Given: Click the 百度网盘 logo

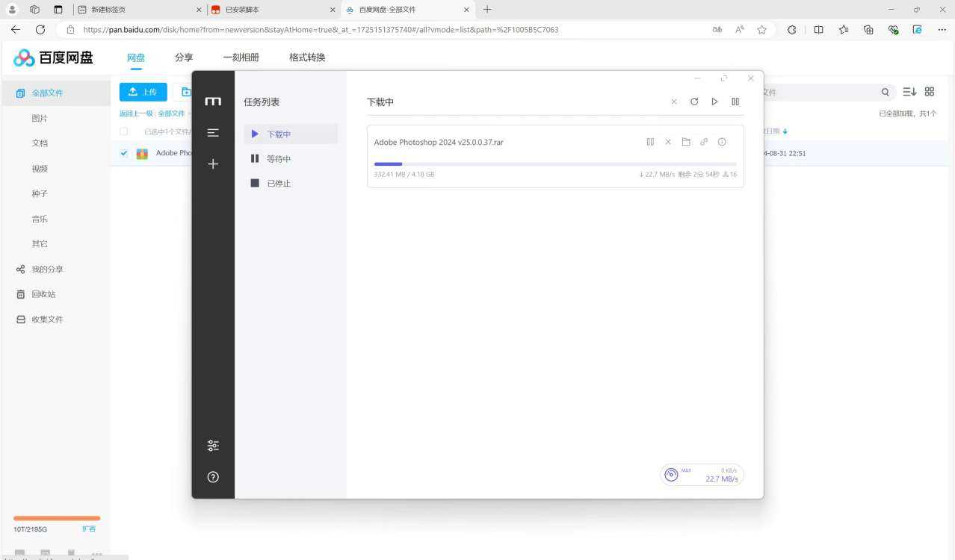Looking at the screenshot, I should pos(53,57).
